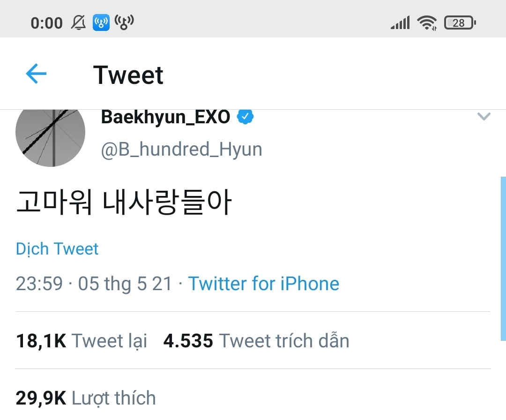Click the blue scrollbar on the right edge
Viewport: 506px width, 420px height.
tap(503, 259)
